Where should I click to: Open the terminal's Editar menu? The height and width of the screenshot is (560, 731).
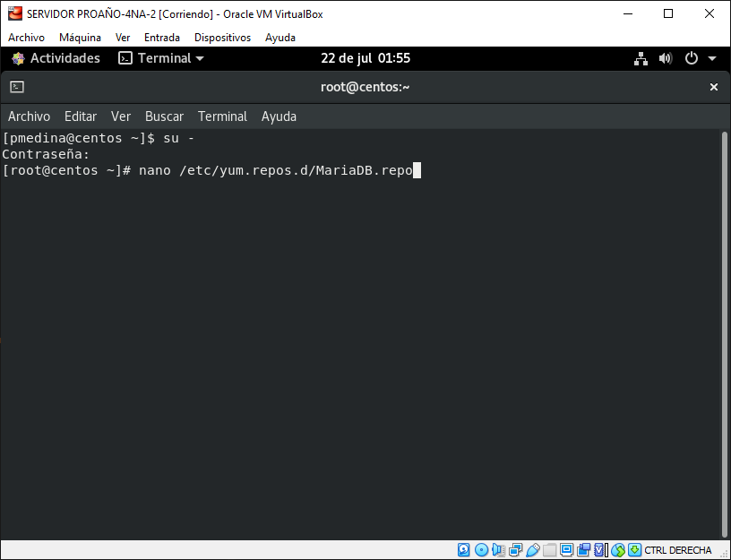81,116
